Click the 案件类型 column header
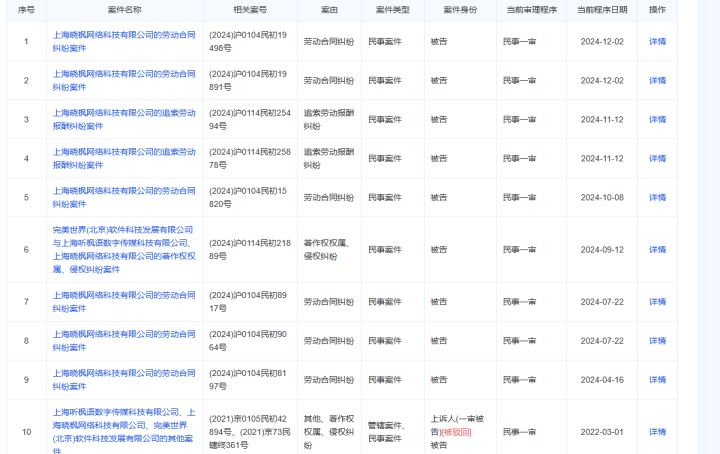The image size is (720, 454). [393, 10]
